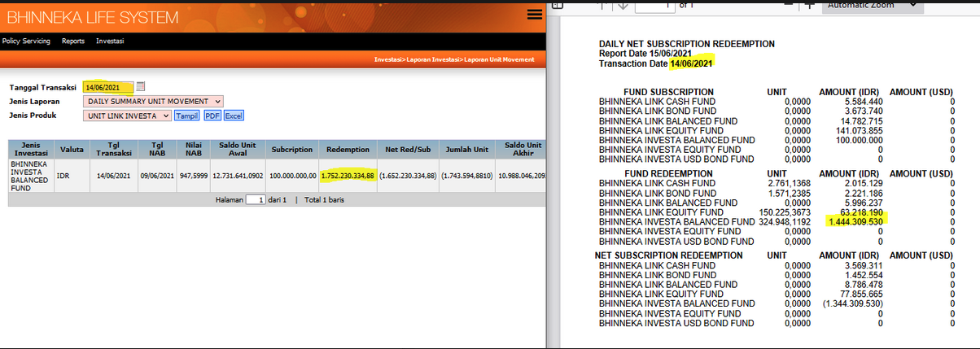Screen dimensions: 980x349
Task: Open calendar picker beside transaction date
Action: point(141,87)
